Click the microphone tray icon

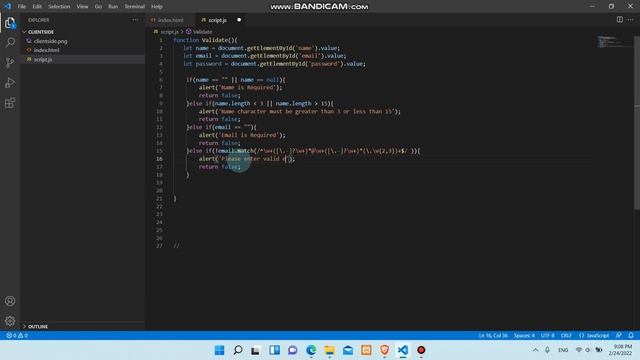[547, 350]
